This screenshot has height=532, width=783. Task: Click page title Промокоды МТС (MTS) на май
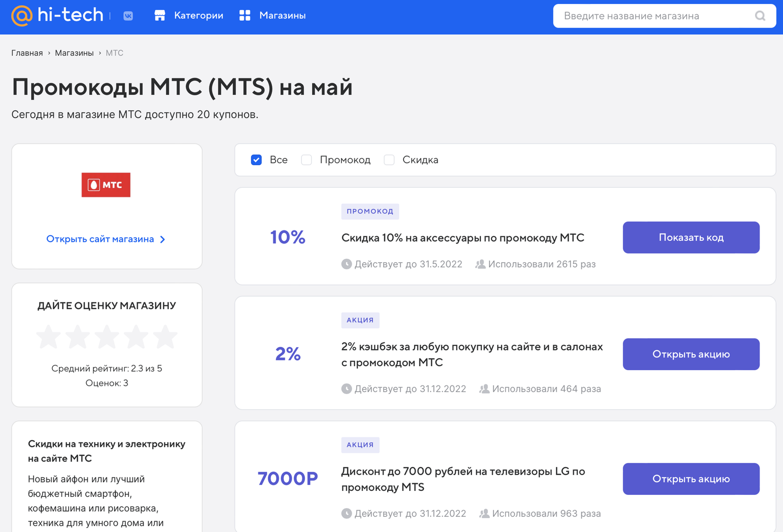[182, 87]
